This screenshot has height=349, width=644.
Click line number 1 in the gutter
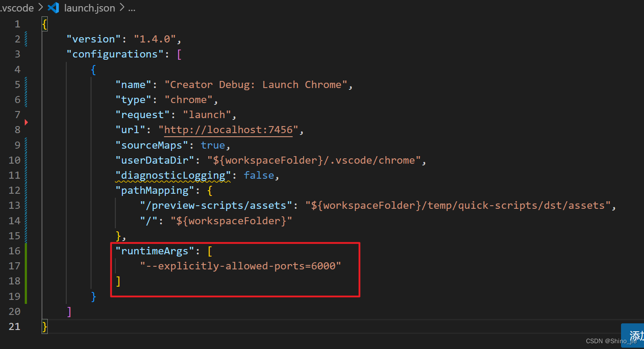point(17,24)
